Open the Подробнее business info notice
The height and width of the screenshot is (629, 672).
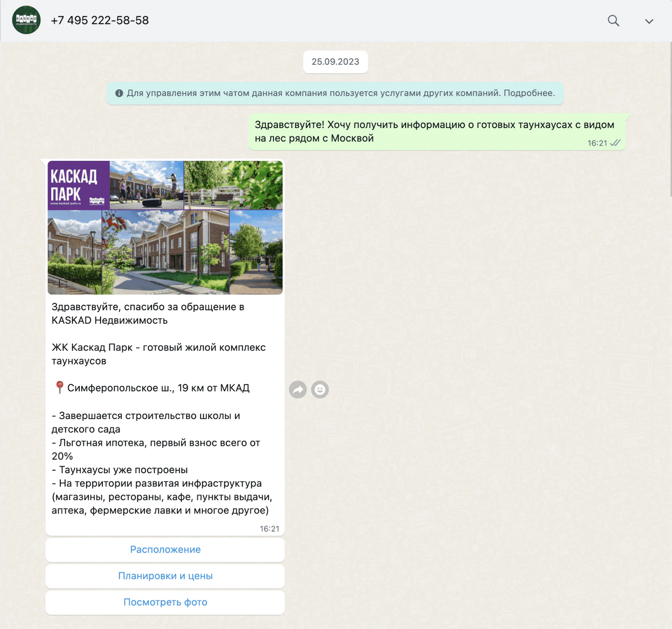pyautogui.click(x=529, y=93)
